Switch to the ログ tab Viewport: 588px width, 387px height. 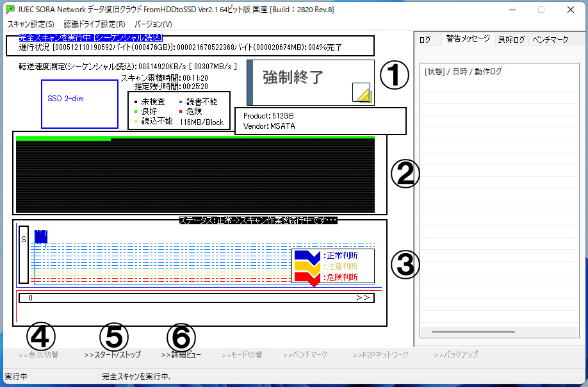tap(425, 40)
